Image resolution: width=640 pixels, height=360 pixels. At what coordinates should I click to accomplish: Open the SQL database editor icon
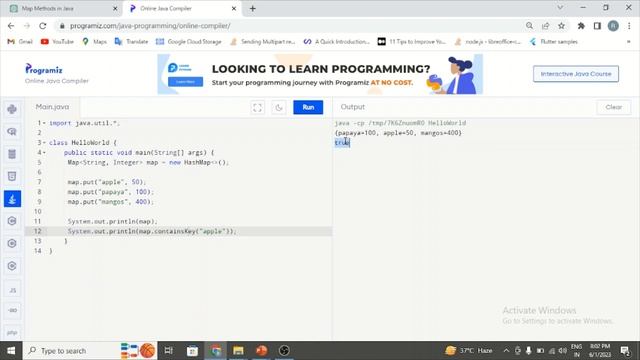(x=12, y=154)
